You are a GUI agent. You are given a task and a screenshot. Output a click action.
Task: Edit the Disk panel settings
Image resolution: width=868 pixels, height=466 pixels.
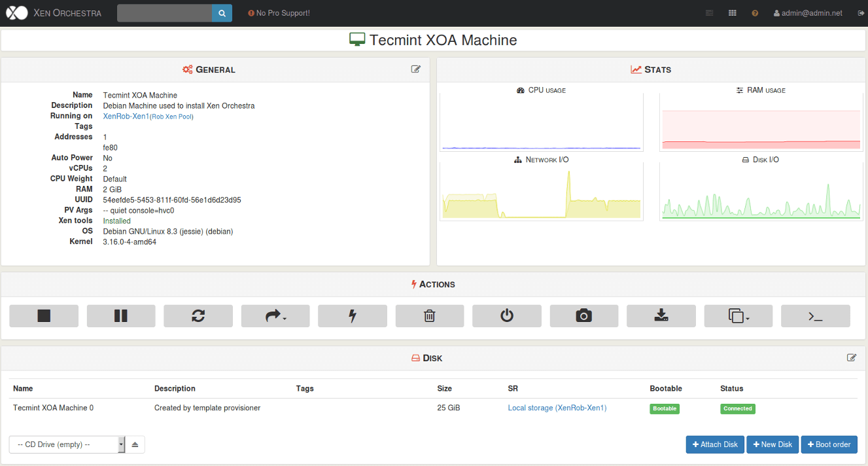[852, 357]
